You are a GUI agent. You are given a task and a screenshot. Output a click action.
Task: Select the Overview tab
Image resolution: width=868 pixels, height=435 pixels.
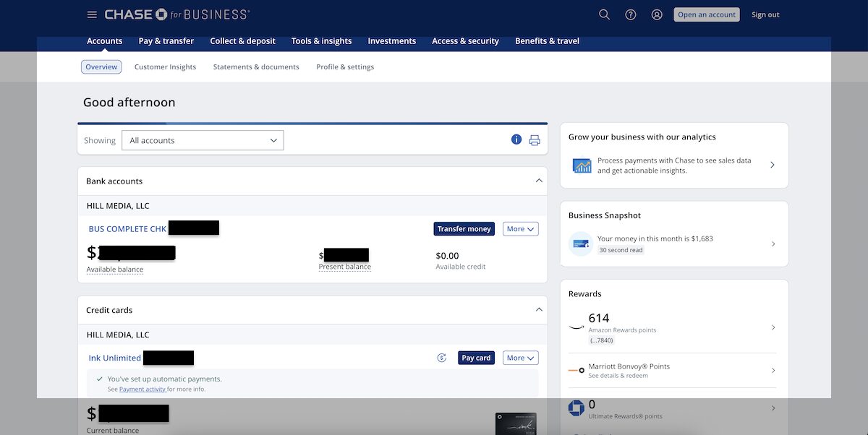pyautogui.click(x=101, y=66)
